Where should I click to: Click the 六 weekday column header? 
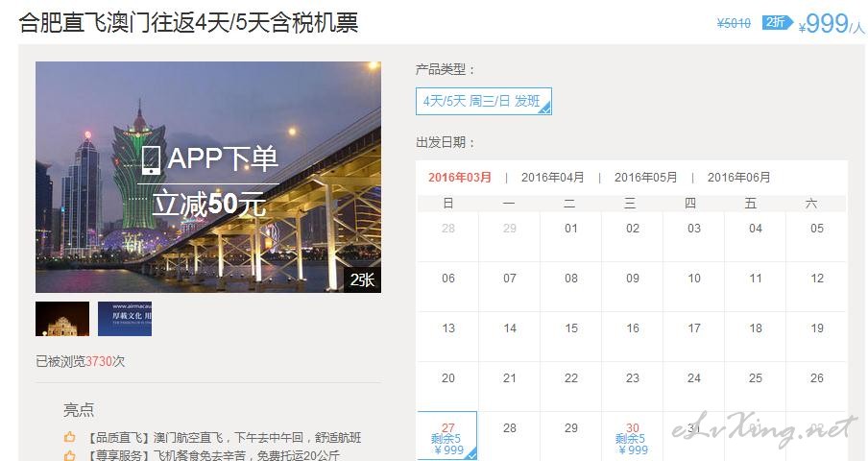tap(811, 203)
